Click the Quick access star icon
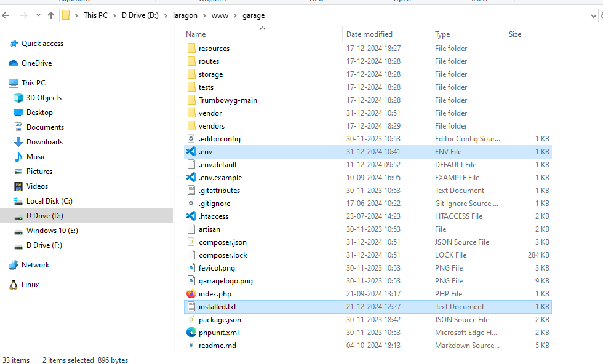The image size is (603, 364). coord(13,44)
